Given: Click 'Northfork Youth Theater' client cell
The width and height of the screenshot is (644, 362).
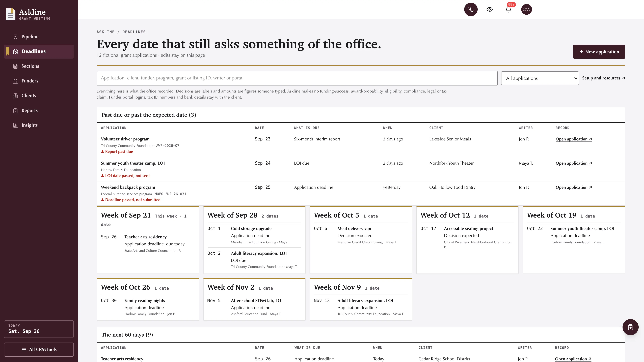Looking at the screenshot, I should click(x=451, y=163).
